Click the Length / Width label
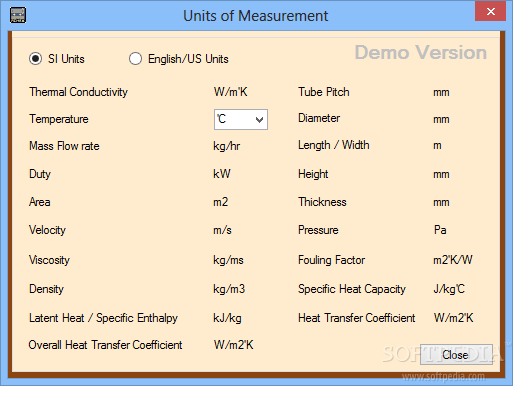This screenshot has height=395, width=525. click(334, 145)
